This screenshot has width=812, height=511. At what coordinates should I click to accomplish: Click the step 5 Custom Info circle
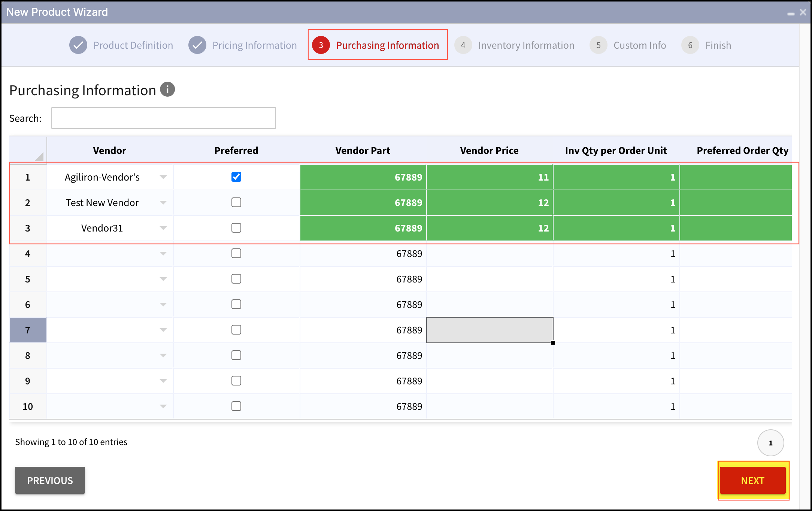[599, 45]
